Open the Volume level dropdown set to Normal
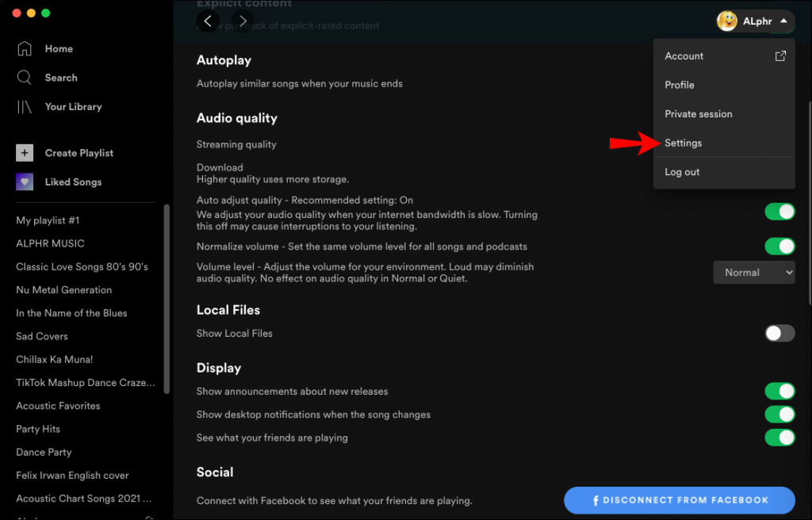 click(x=754, y=272)
